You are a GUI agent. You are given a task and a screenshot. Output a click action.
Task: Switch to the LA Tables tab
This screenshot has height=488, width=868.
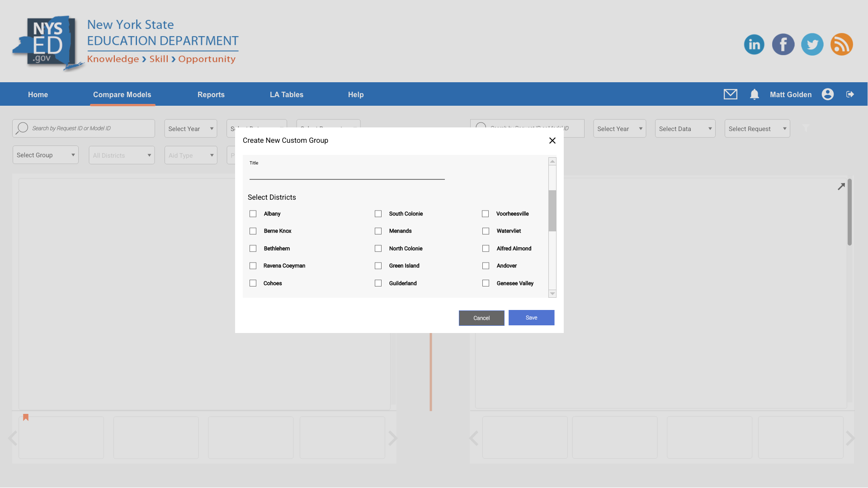286,94
